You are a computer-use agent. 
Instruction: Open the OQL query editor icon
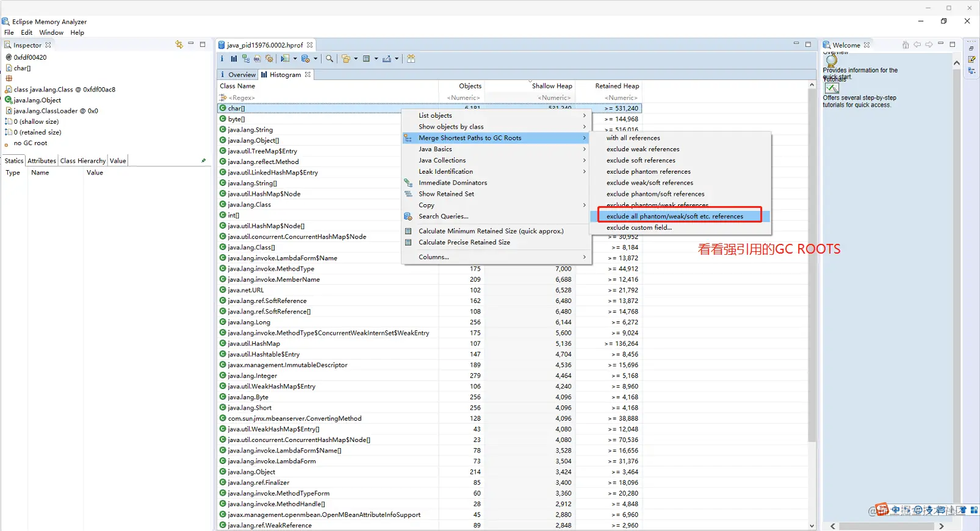click(x=258, y=59)
